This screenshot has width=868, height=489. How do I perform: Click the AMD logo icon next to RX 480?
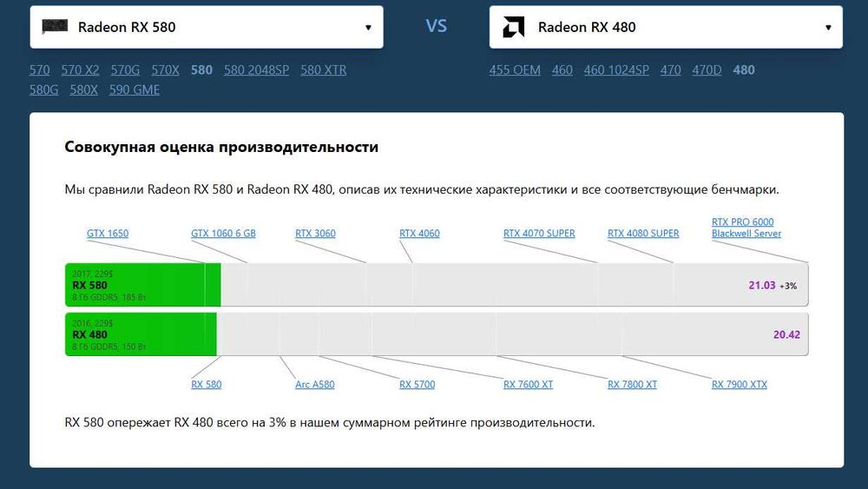(x=513, y=27)
